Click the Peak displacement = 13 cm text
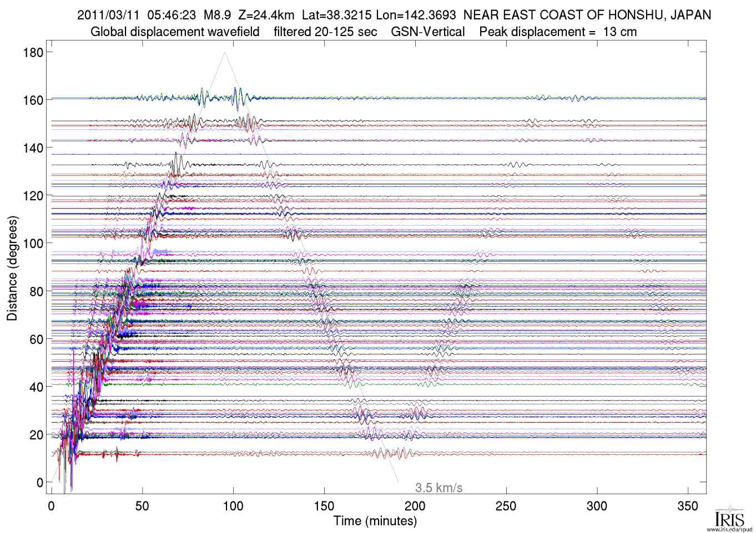This screenshot has height=533, width=756. click(x=558, y=32)
